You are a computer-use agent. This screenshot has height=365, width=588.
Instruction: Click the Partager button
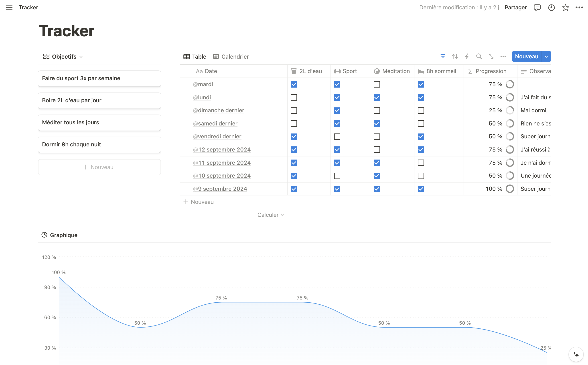515,8
